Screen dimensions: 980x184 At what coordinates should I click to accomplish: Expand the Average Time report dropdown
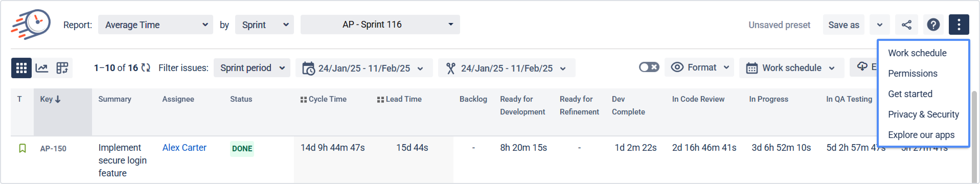tap(156, 25)
